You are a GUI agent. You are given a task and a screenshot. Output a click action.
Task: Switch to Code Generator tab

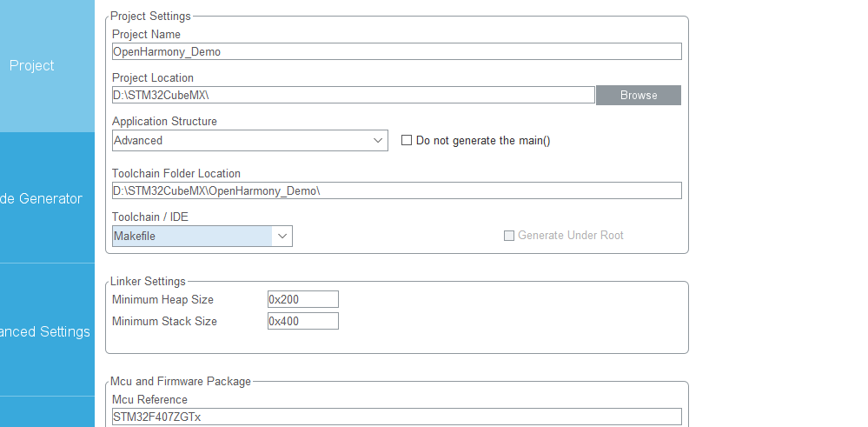click(47, 198)
